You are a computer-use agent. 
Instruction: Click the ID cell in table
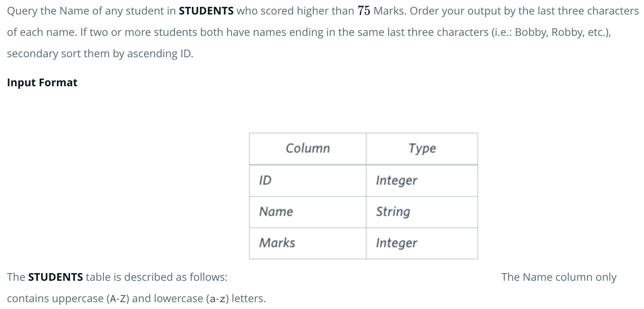pyautogui.click(x=308, y=180)
